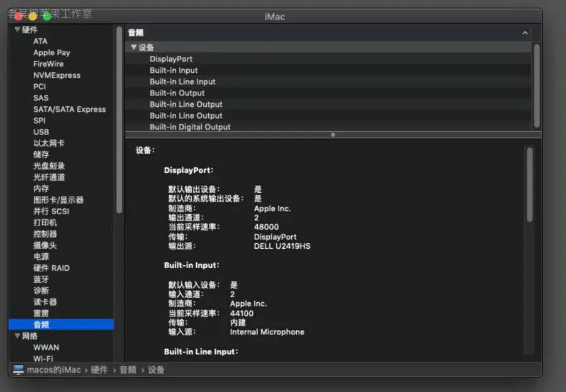Select Apple Pay in the sidebar
566x392 pixels.
click(52, 53)
